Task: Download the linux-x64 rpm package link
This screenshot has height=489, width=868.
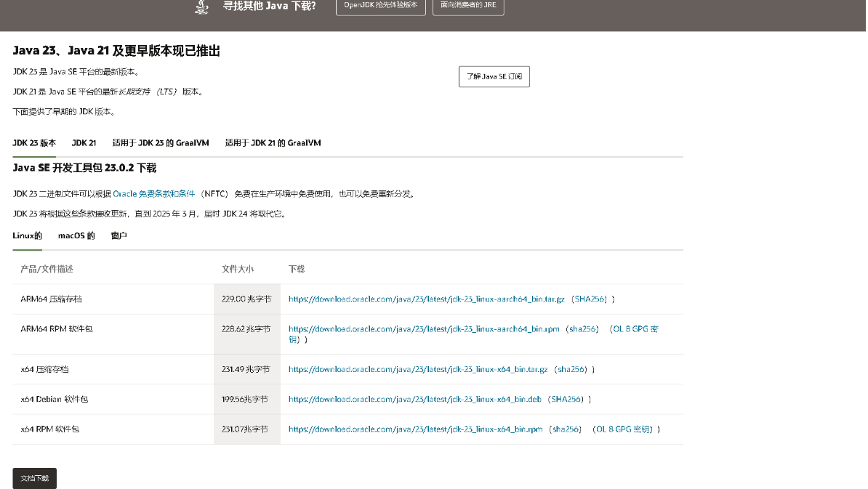Action: pos(415,429)
